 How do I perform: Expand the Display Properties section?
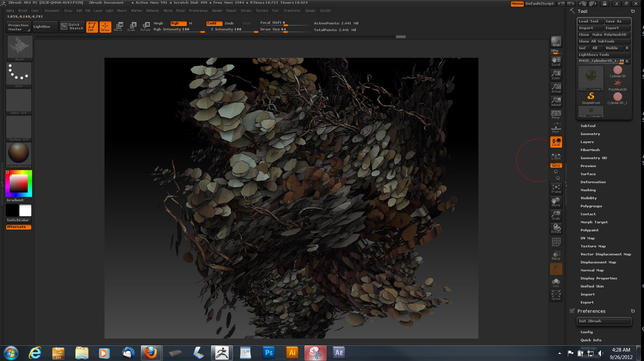pos(599,278)
